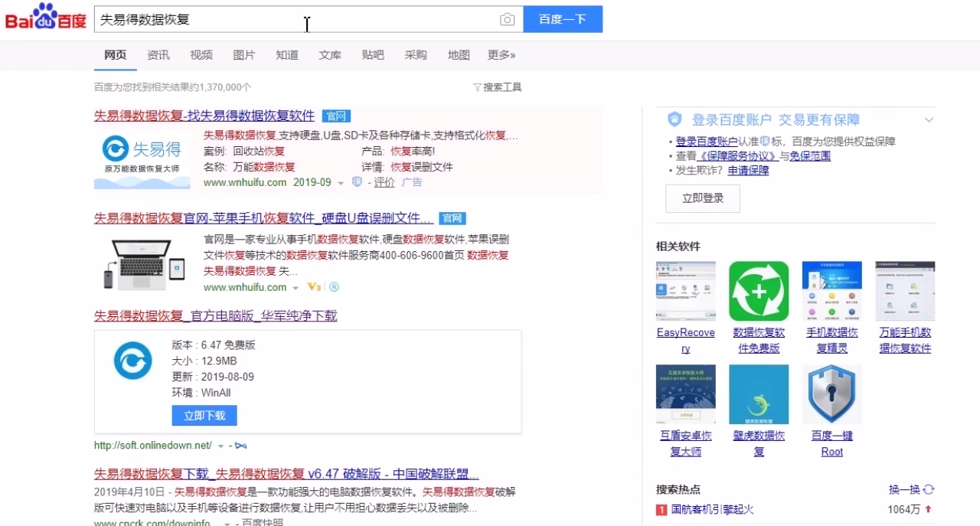Click the 评价 link in first result
980x526 pixels.
pos(384,182)
